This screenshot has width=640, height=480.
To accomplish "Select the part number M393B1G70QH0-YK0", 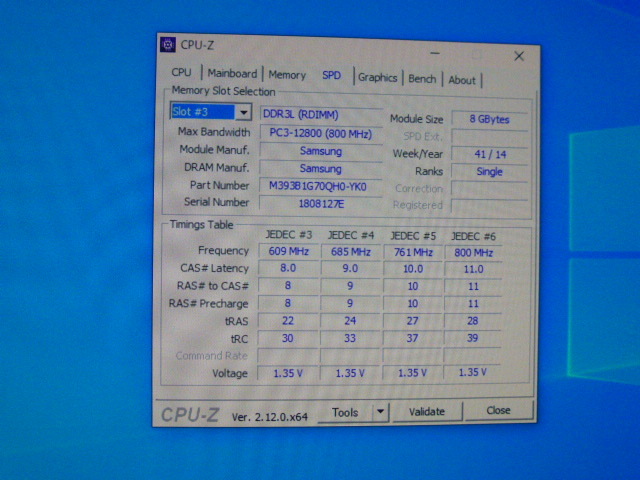I will pyautogui.click(x=321, y=186).
